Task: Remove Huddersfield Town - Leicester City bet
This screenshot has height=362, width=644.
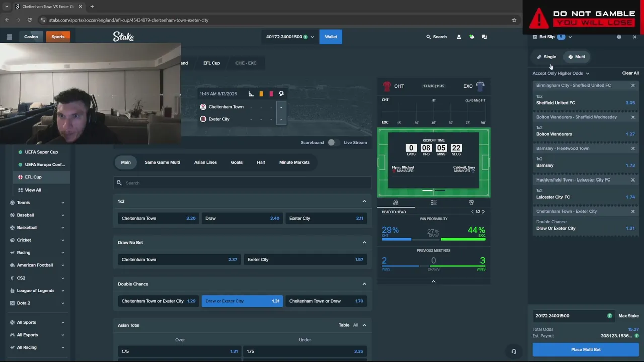Action: click(633, 180)
